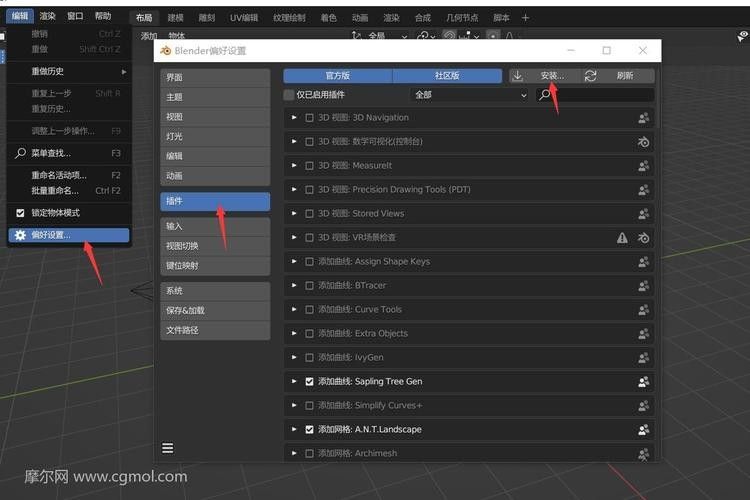This screenshot has width=750, height=500.
Task: Expand the Extra Objects add-on details
Action: pyautogui.click(x=294, y=333)
